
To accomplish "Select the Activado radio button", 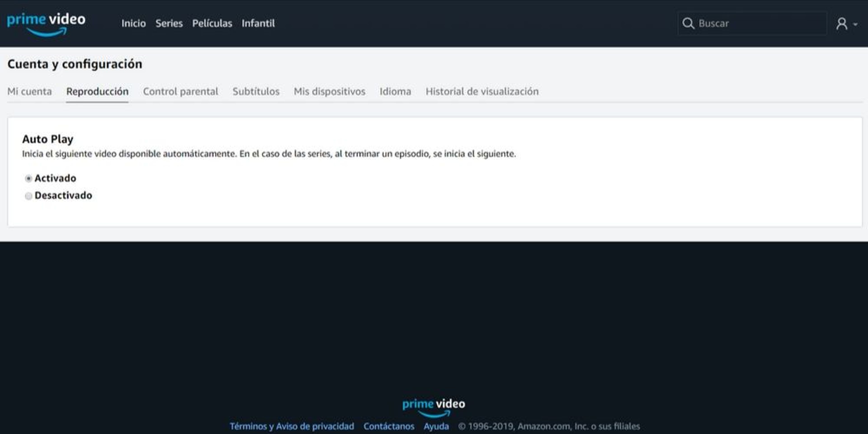I will [29, 178].
